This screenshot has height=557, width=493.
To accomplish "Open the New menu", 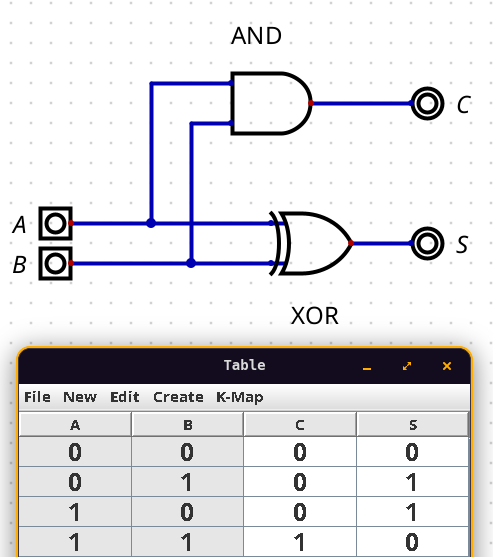I will (80, 397).
